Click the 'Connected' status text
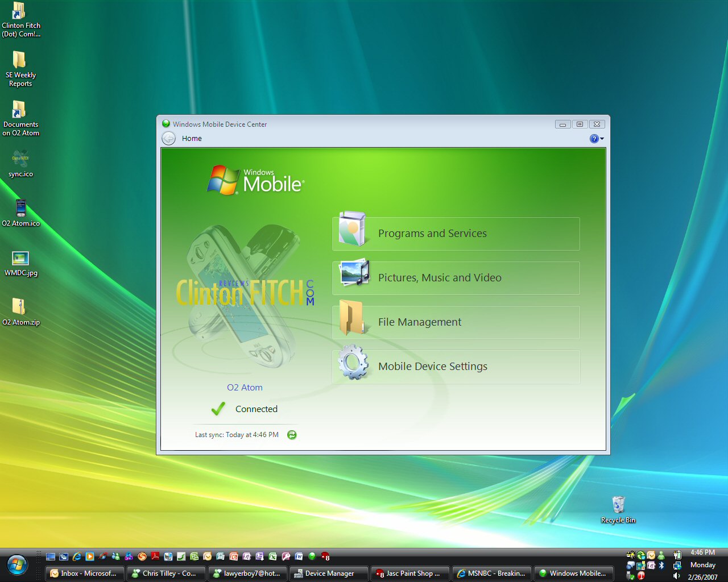The height and width of the screenshot is (582, 728). [x=257, y=409]
